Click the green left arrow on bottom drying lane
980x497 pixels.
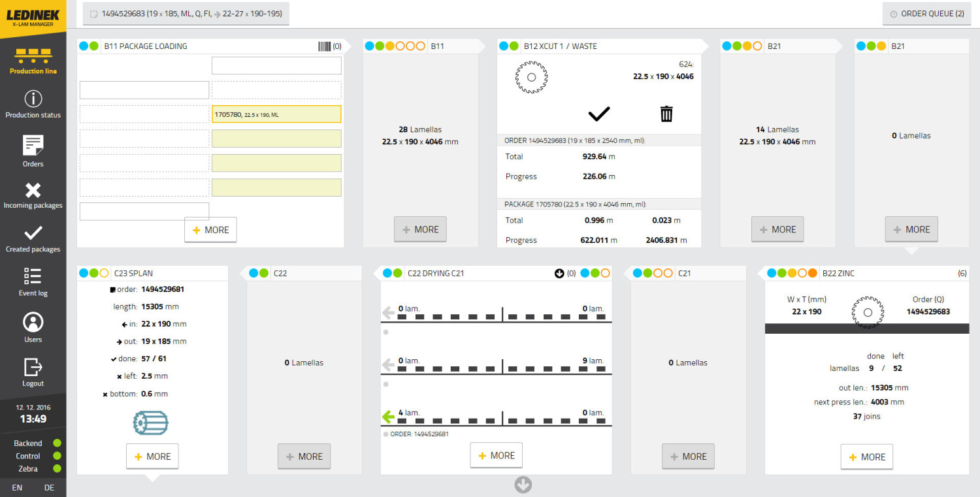(389, 417)
